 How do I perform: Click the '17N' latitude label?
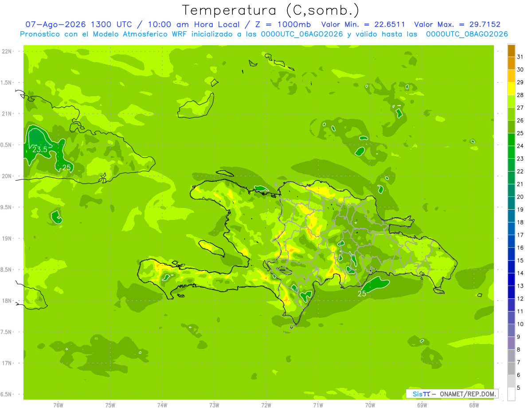point(7,363)
